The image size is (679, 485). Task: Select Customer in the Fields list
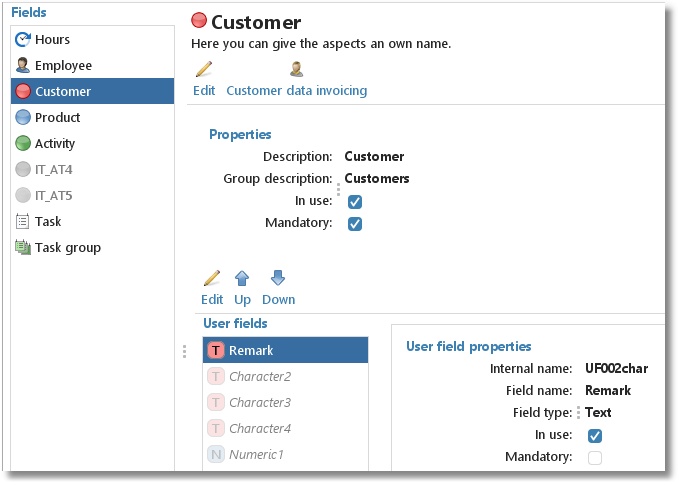93,91
